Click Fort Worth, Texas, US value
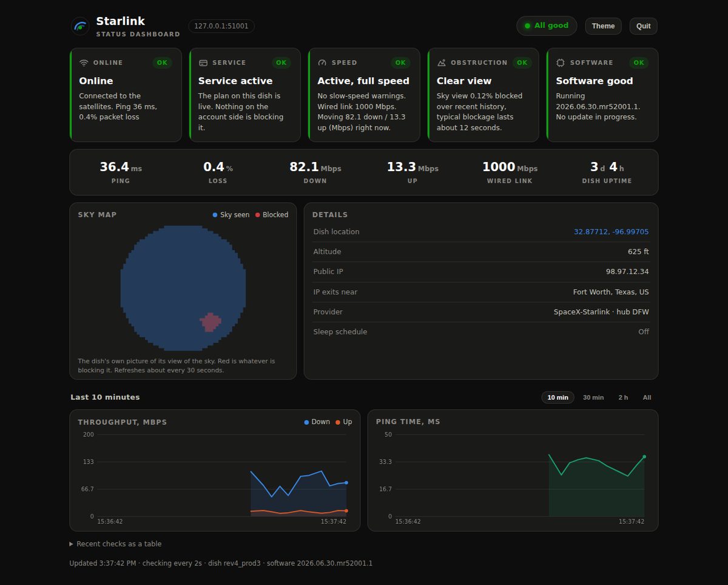The height and width of the screenshot is (585, 728). [x=611, y=292]
